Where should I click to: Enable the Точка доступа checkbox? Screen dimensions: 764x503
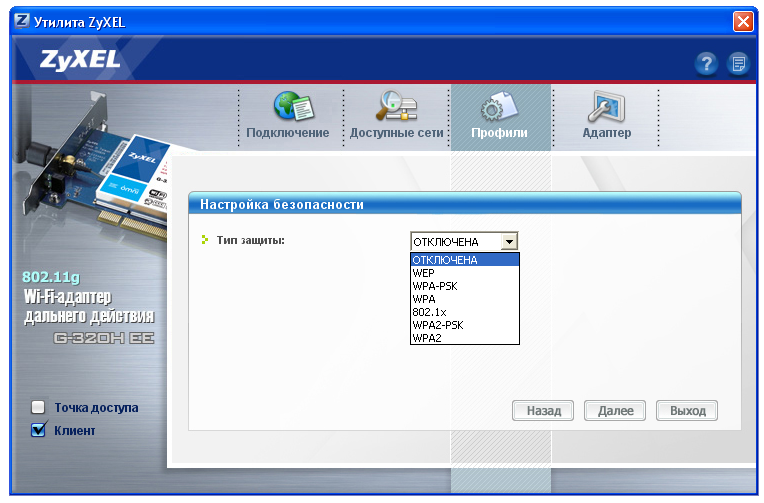(x=38, y=407)
